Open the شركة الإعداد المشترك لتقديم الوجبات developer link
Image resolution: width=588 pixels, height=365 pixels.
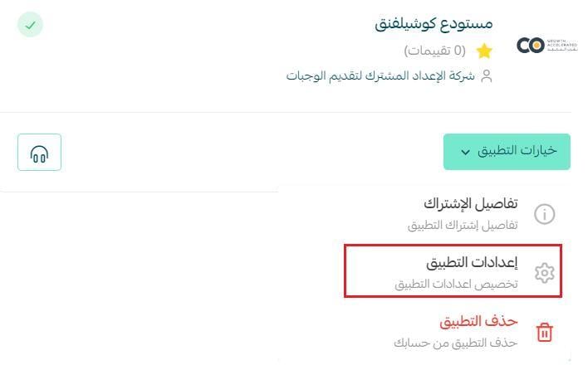(380, 75)
